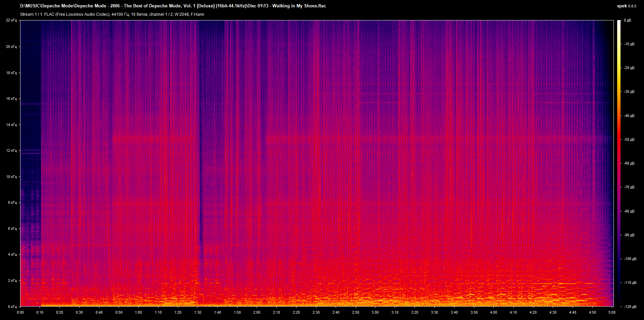Viewport: 644px width, 320px height.
Task: Click the 10 kHz frequency label
Action: point(11,177)
